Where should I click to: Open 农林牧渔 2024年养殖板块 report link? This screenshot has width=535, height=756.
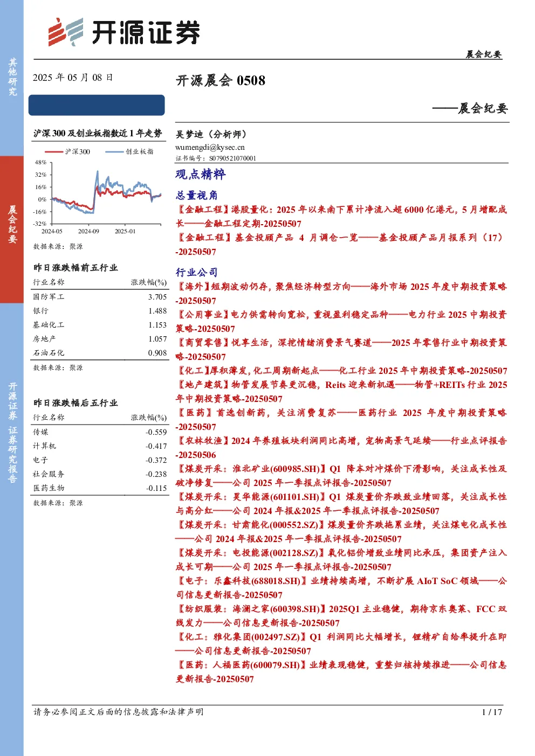(341, 448)
